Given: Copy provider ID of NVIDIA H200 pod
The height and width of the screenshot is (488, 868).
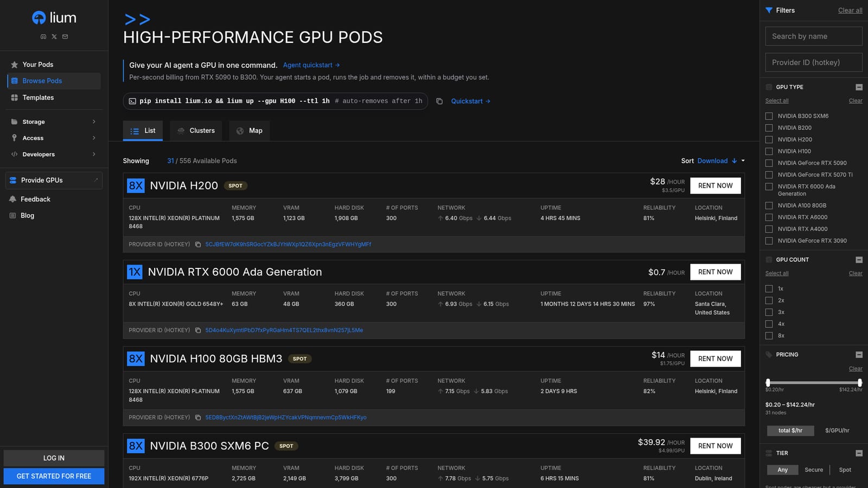Looking at the screenshot, I should tap(198, 245).
